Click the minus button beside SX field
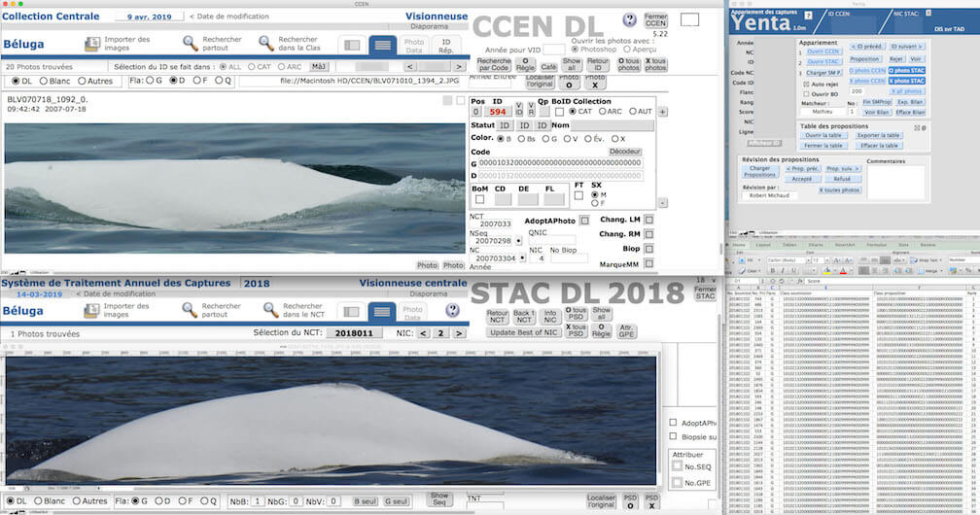 pyautogui.click(x=662, y=203)
